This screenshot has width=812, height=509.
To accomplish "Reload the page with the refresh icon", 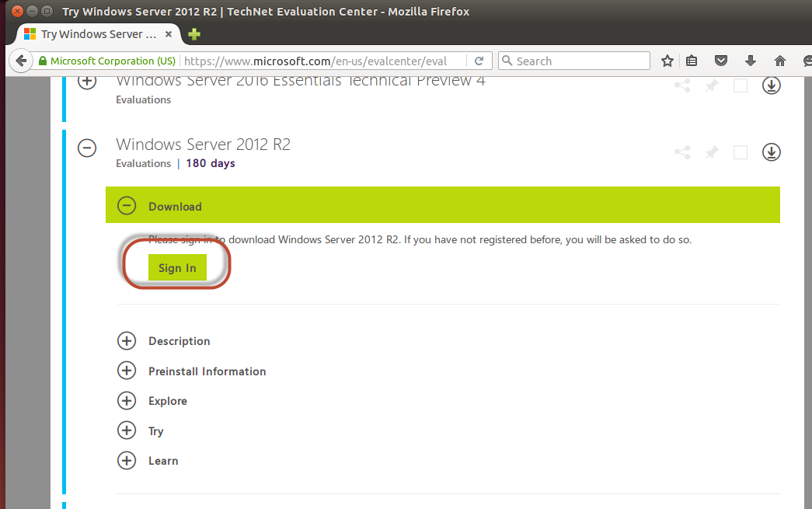I will coord(479,61).
